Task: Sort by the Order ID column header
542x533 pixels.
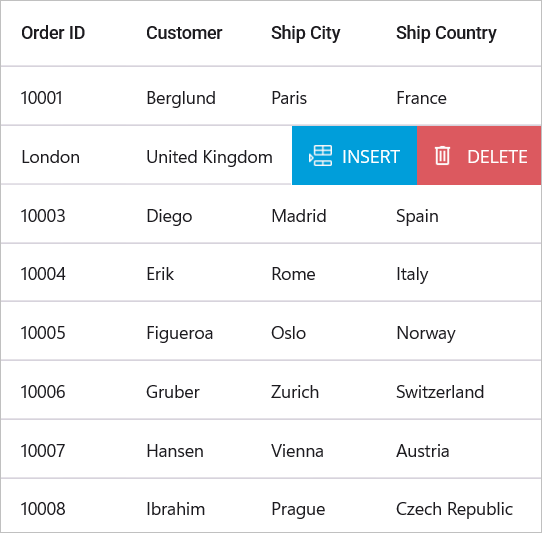Action: point(53,33)
